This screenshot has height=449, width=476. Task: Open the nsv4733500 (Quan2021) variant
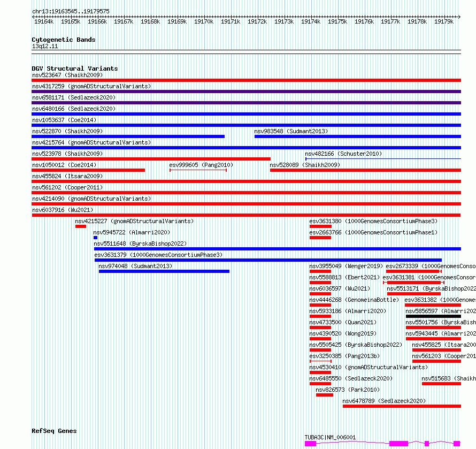(x=343, y=322)
